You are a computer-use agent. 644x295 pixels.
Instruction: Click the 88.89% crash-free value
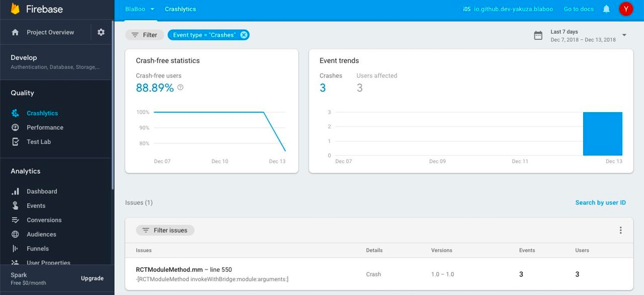155,88
